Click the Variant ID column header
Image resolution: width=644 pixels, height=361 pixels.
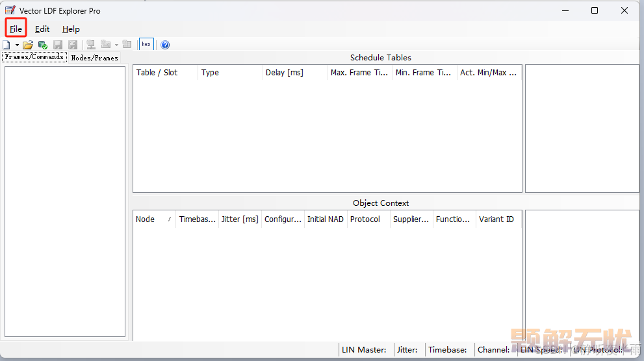point(498,219)
